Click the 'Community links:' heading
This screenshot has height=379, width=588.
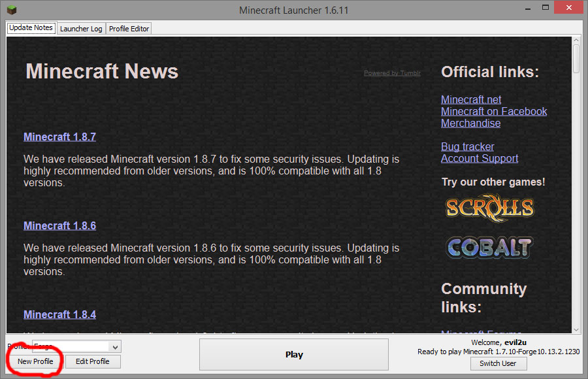tap(483, 298)
